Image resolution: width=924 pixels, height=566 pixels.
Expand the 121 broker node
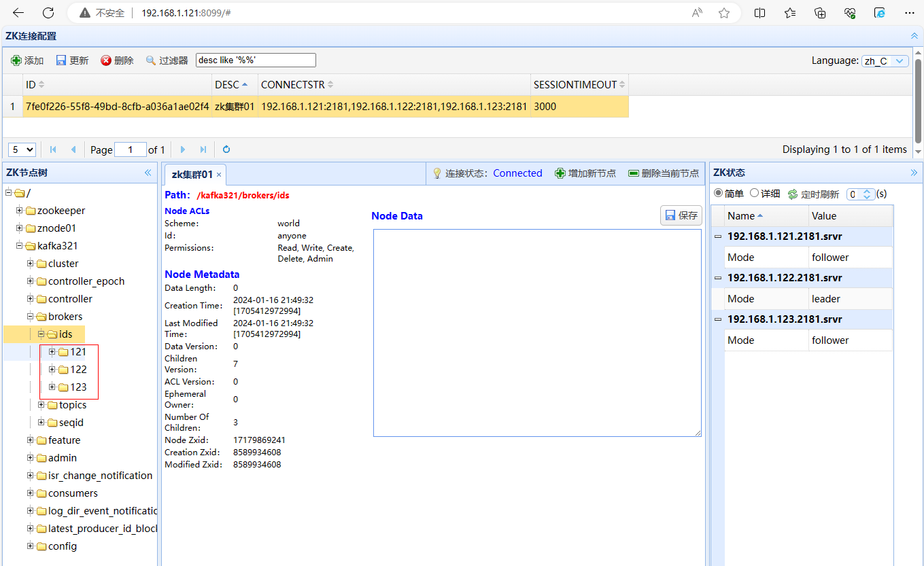[x=52, y=352]
